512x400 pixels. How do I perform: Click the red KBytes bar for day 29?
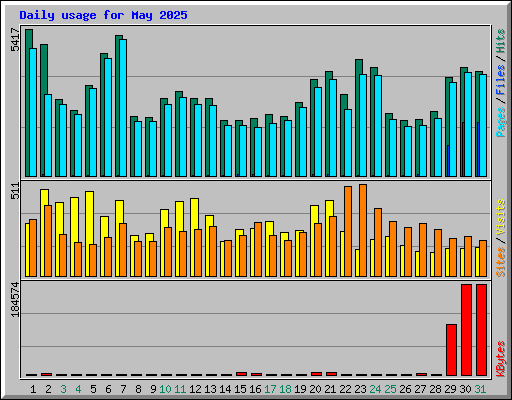pos(451,350)
